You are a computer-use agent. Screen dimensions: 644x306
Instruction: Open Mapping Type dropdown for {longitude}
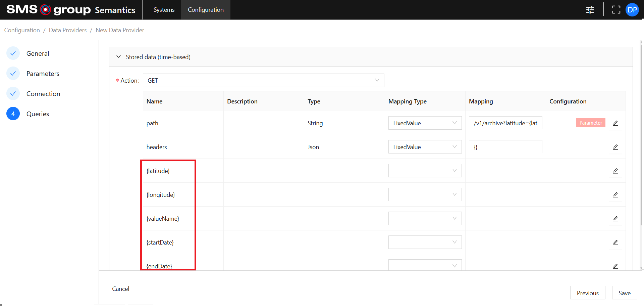[425, 194]
